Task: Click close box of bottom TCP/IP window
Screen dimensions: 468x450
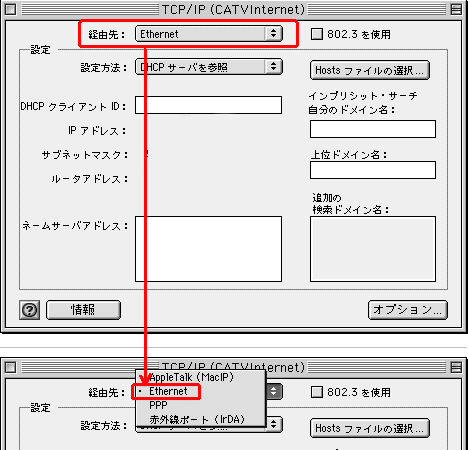Action: pyautogui.click(x=11, y=367)
